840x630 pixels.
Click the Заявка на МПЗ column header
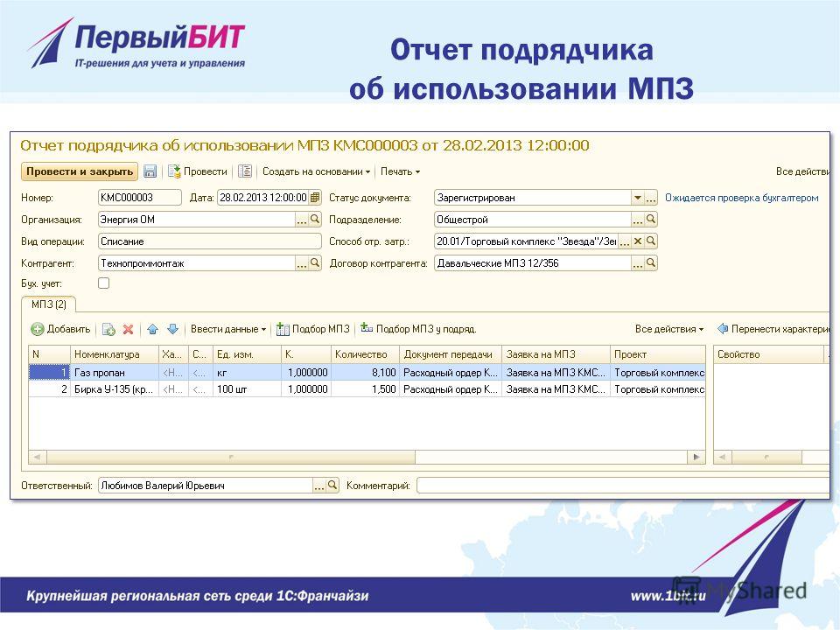pyautogui.click(x=556, y=354)
